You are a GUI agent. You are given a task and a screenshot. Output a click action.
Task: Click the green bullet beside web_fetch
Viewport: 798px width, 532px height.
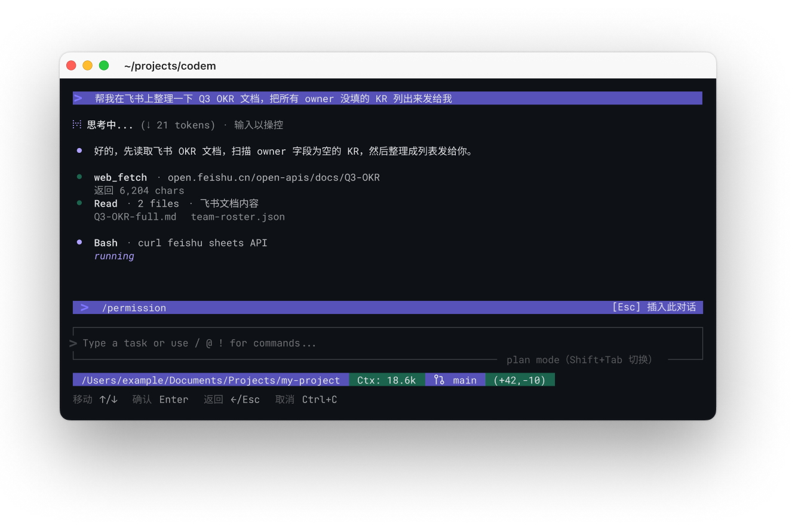[x=79, y=177]
